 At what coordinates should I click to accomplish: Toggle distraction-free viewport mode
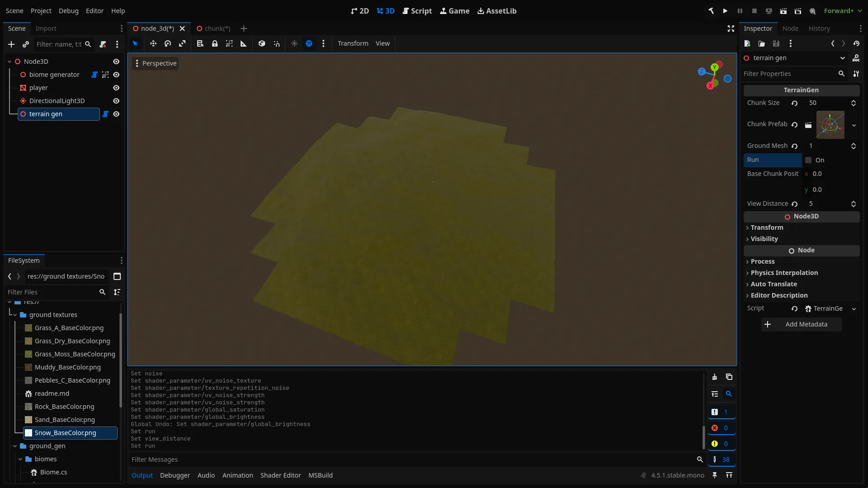[730, 28]
